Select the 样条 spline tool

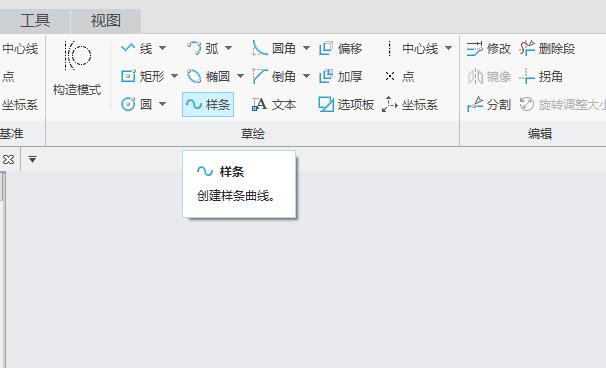[208, 104]
